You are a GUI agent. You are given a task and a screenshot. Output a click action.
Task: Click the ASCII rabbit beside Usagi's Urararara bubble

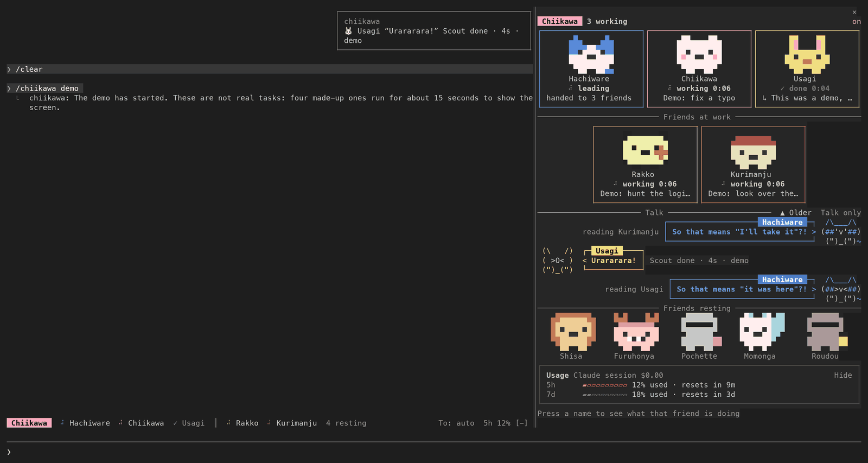coord(558,261)
